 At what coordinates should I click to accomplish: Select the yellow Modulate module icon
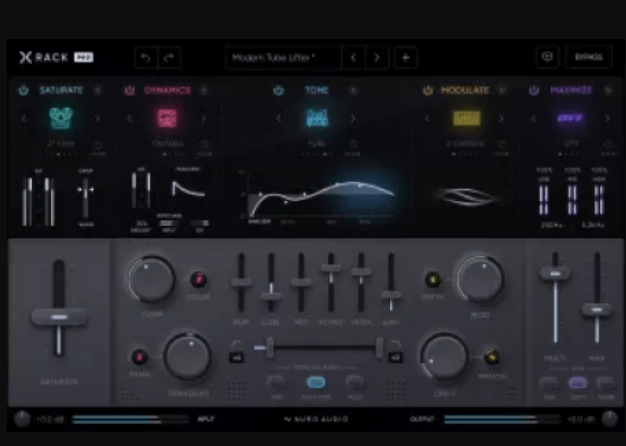[466, 118]
